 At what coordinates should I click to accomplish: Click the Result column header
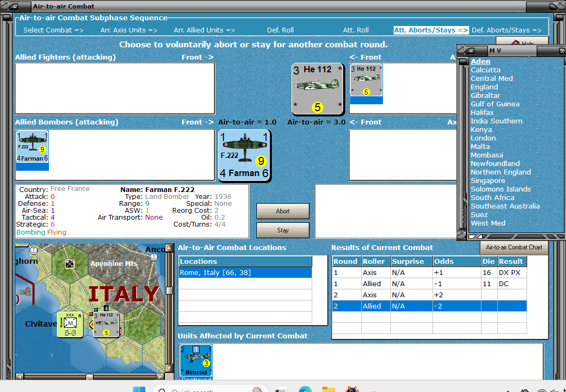512,261
